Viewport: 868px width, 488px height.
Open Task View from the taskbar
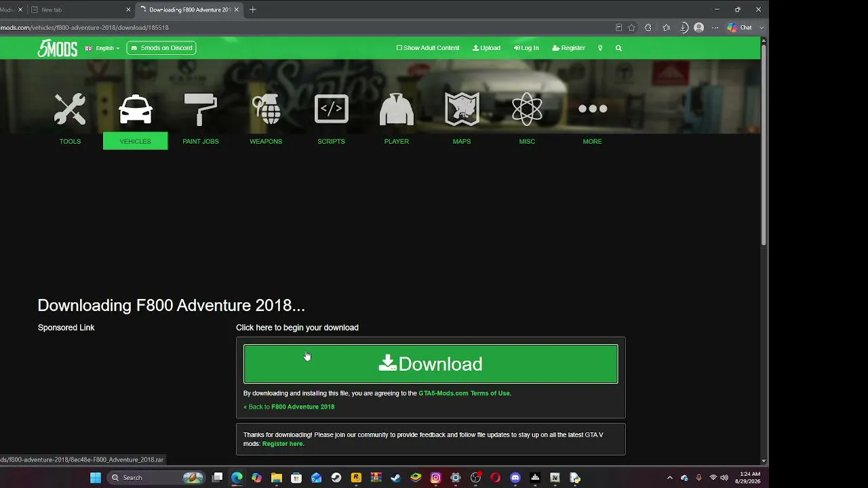click(x=217, y=478)
